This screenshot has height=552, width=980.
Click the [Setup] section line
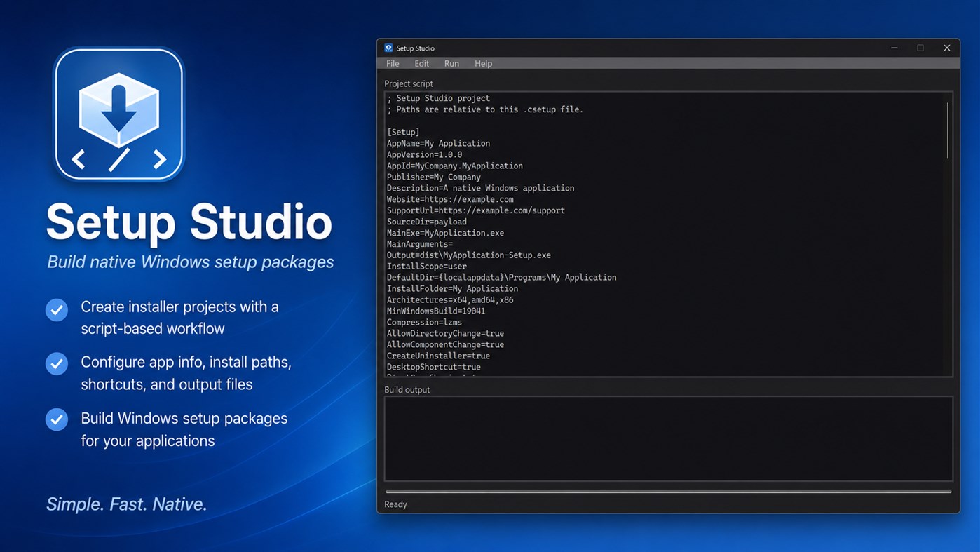pos(403,132)
